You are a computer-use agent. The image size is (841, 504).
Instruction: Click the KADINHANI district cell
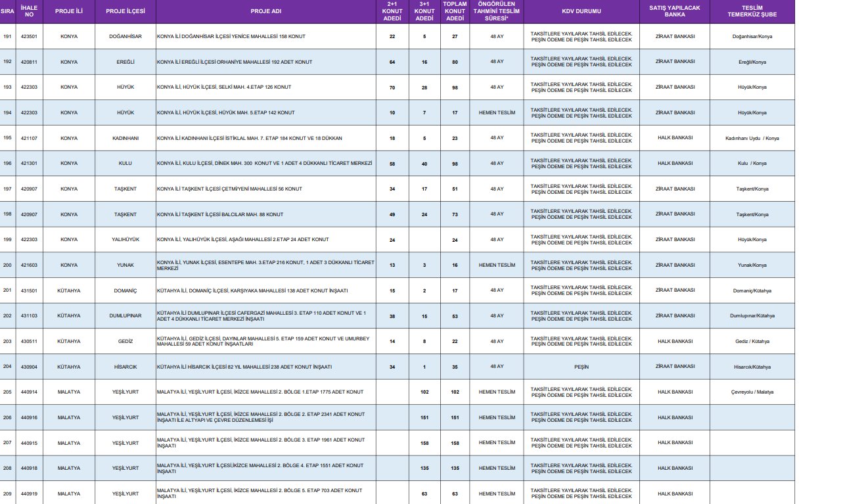[x=125, y=138]
